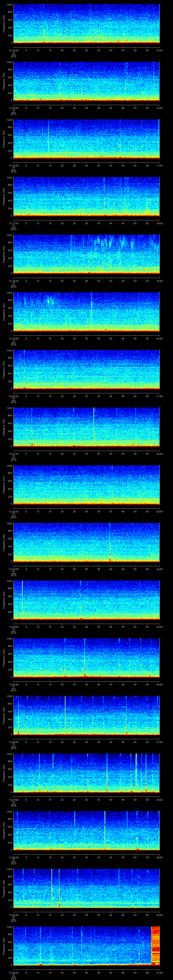The height and width of the screenshot is (980, 173).
Task: Select the 13:22:00 time axis label
Action: [13, 511]
